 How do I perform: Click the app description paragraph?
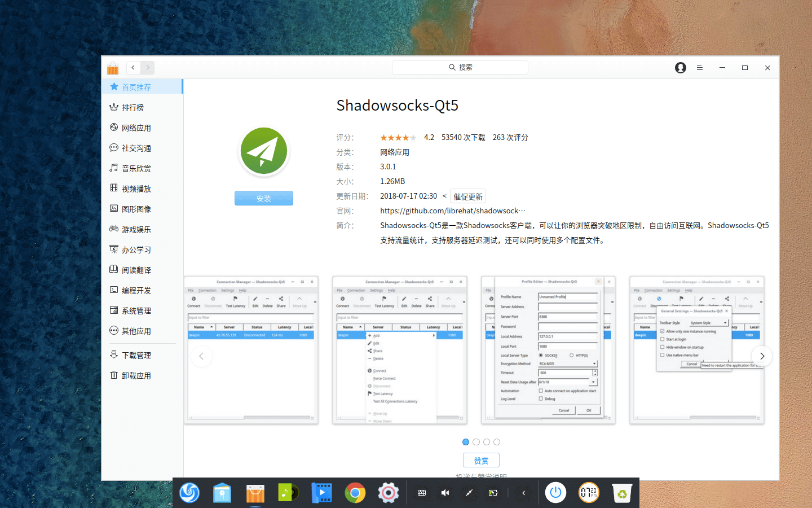[575, 233]
